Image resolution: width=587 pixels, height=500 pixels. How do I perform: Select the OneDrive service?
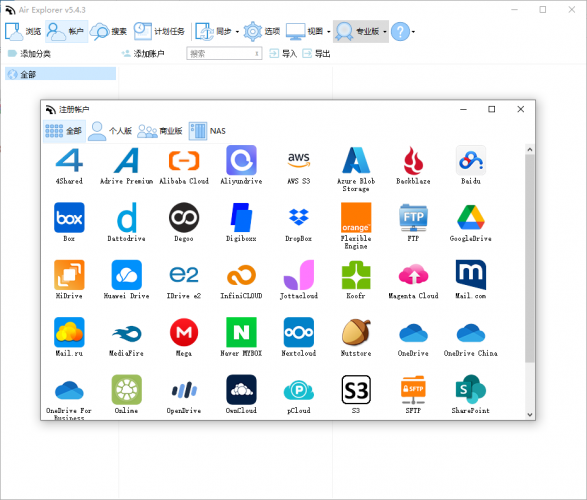[x=413, y=332]
